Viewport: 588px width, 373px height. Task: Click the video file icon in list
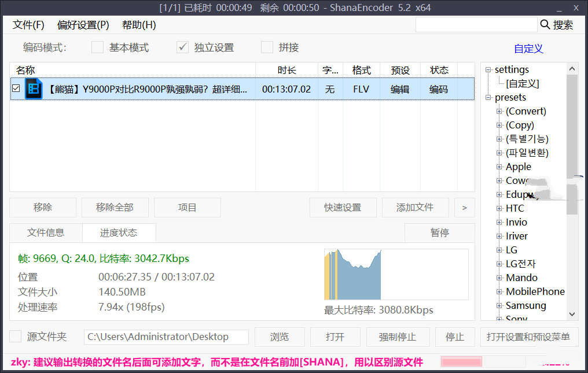33,88
